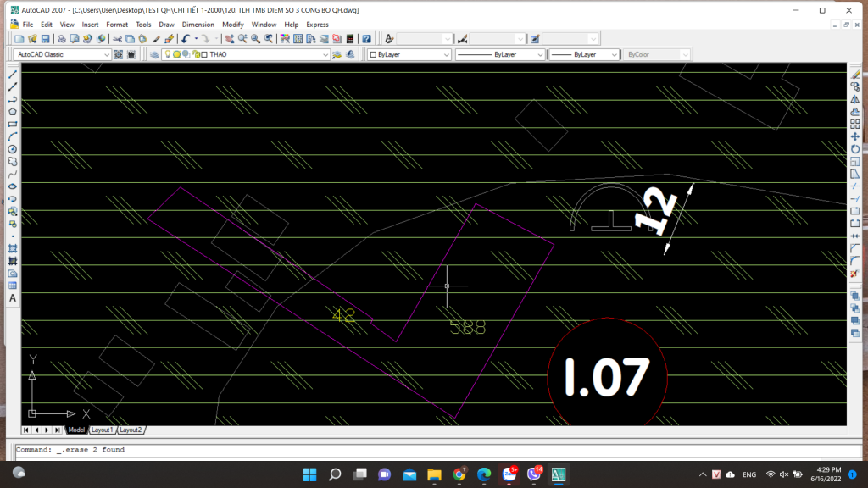
Task: Click the Save icon in standard toolbar
Action: pyautogui.click(x=46, y=39)
